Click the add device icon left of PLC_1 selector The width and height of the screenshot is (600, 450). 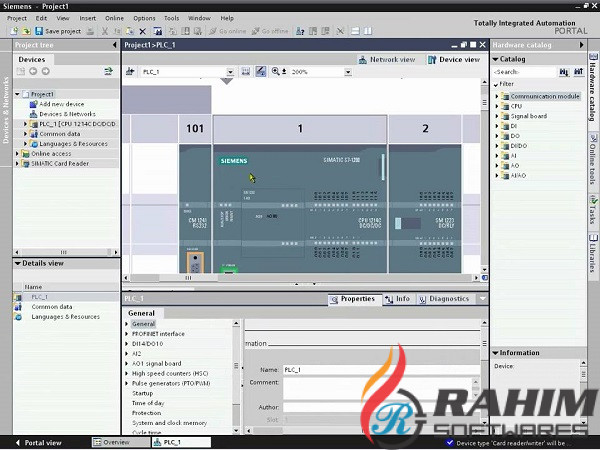pos(130,72)
